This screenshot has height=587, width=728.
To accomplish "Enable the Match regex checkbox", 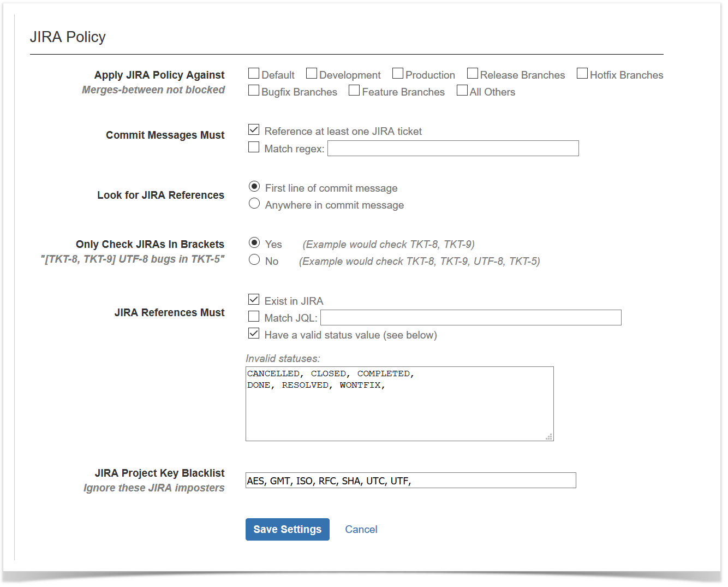I will click(254, 147).
